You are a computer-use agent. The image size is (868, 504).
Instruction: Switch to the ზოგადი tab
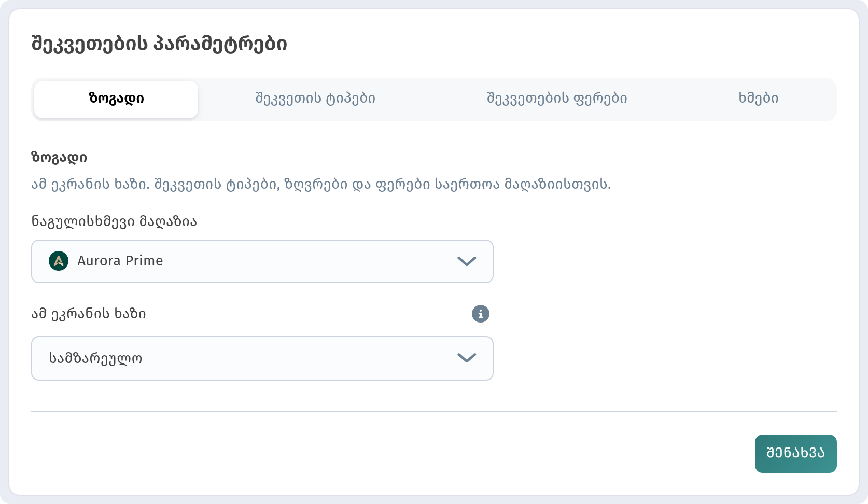(x=116, y=99)
